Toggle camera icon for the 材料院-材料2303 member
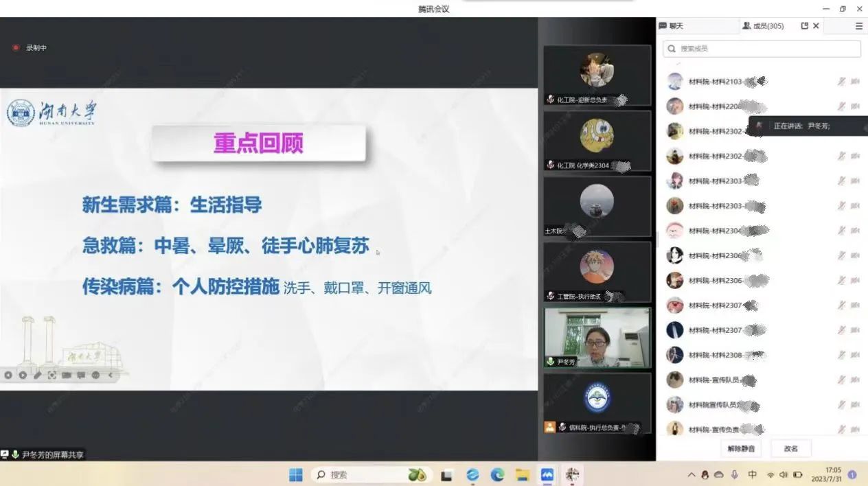The height and width of the screenshot is (486, 868). (x=855, y=181)
